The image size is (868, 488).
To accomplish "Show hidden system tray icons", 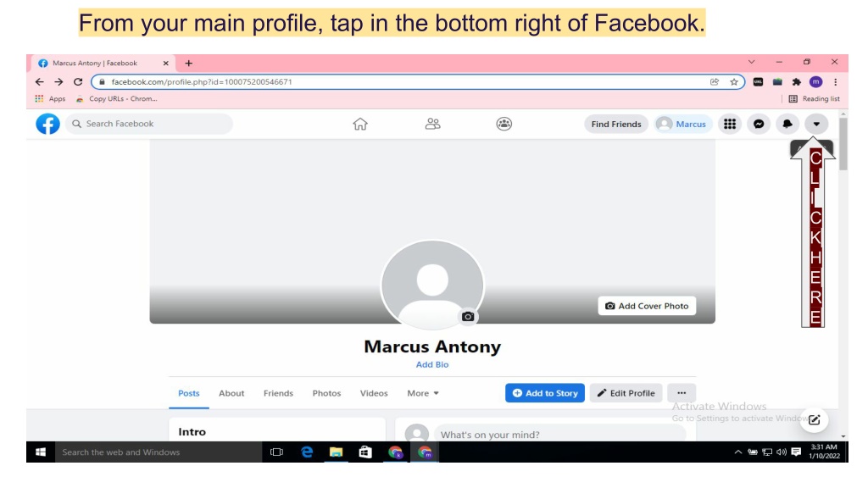I will 738,452.
